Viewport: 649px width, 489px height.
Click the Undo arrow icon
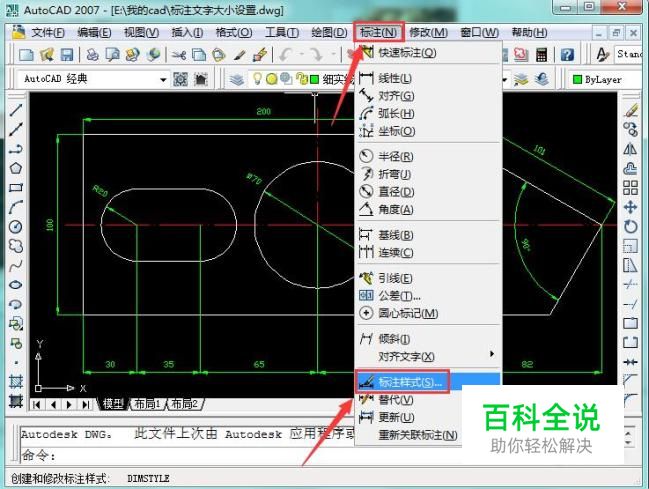285,55
